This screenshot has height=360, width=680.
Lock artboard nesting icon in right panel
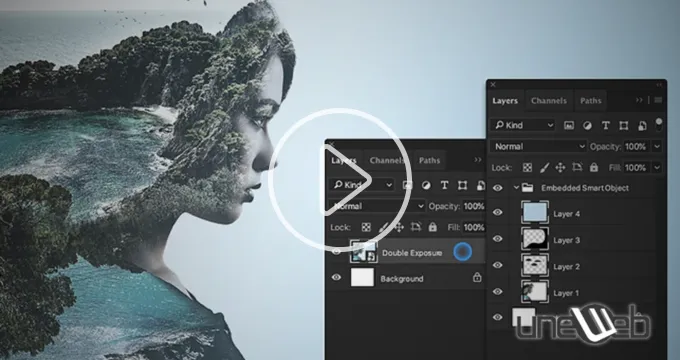click(x=577, y=167)
